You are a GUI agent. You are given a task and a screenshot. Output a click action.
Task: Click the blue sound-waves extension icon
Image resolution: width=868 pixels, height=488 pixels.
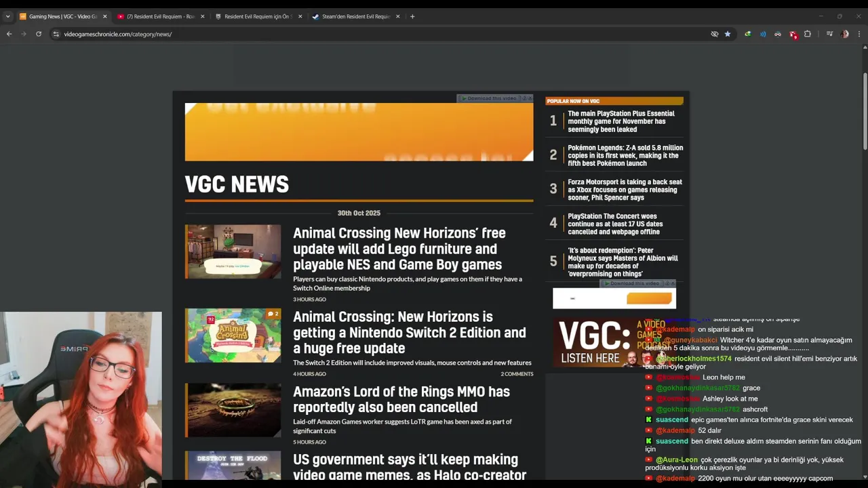click(x=763, y=34)
